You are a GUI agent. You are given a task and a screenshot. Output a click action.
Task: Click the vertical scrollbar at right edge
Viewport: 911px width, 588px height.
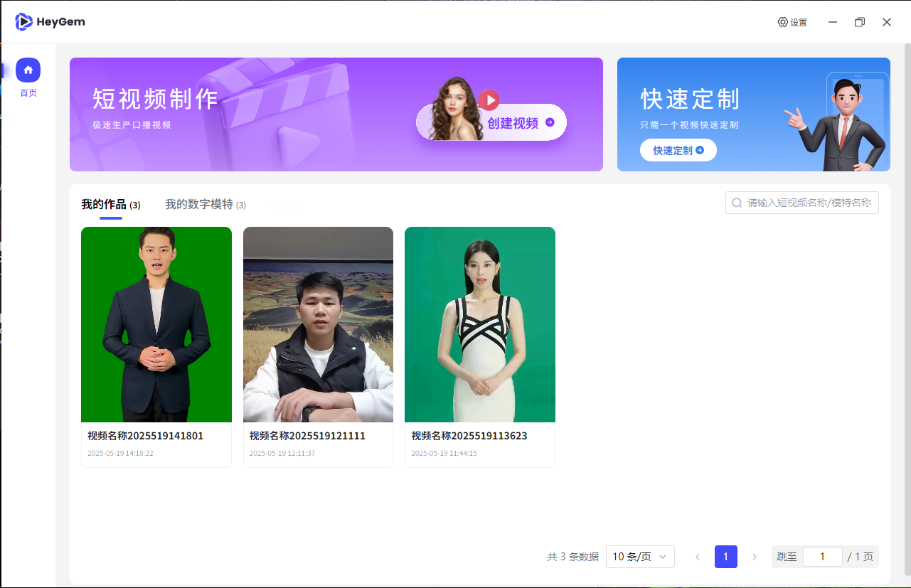tap(907, 309)
